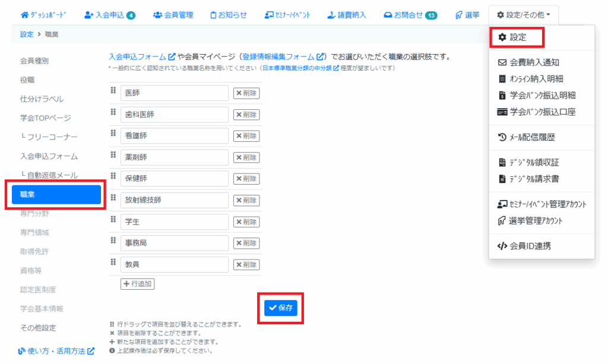
Task: Remove the 教員 occupation entry
Action: coord(246,265)
